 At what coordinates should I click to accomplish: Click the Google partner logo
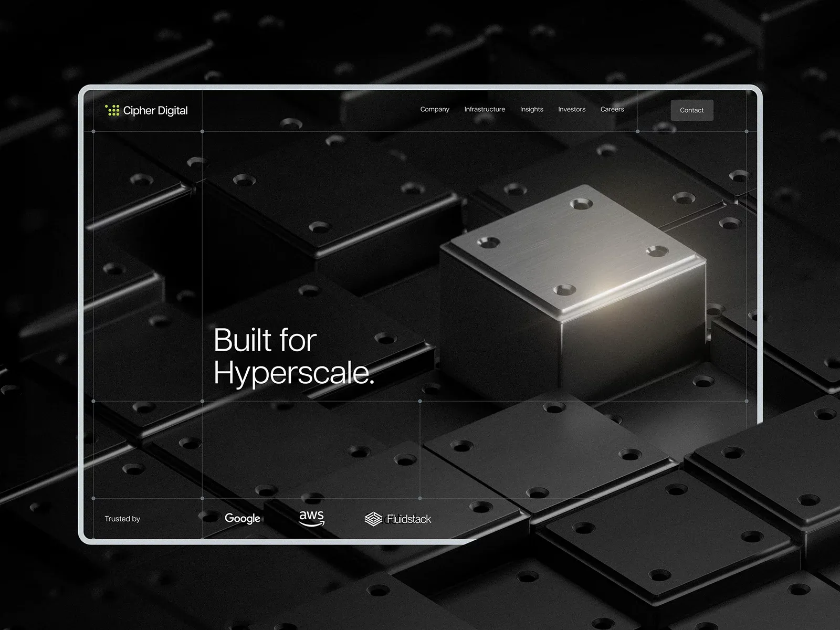(243, 519)
